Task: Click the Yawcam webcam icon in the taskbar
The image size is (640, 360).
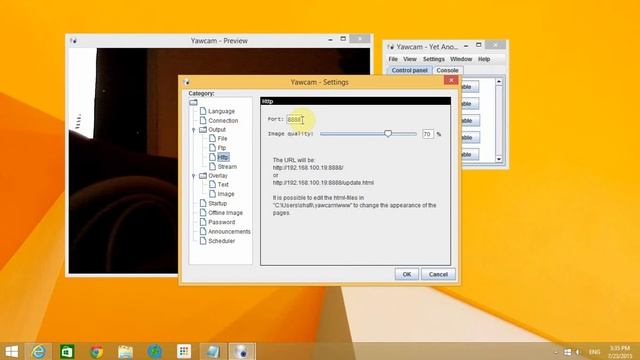Action: 242,351
